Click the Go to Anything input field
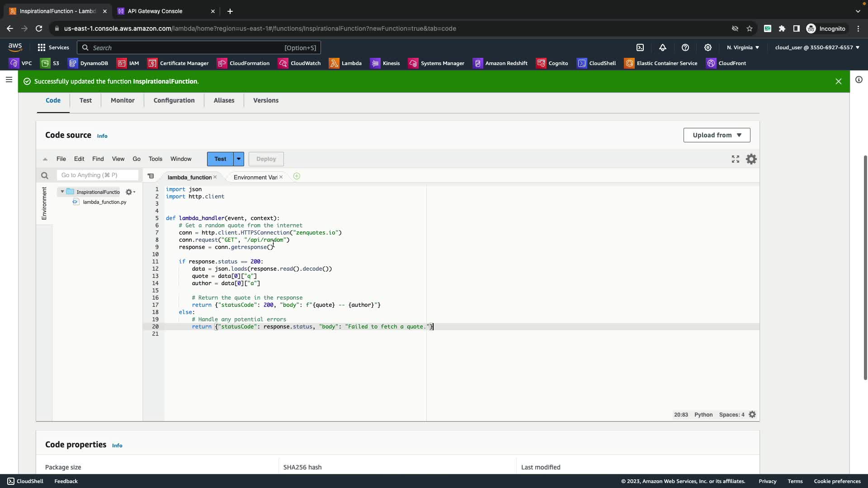Image resolution: width=868 pixels, height=488 pixels. click(97, 175)
